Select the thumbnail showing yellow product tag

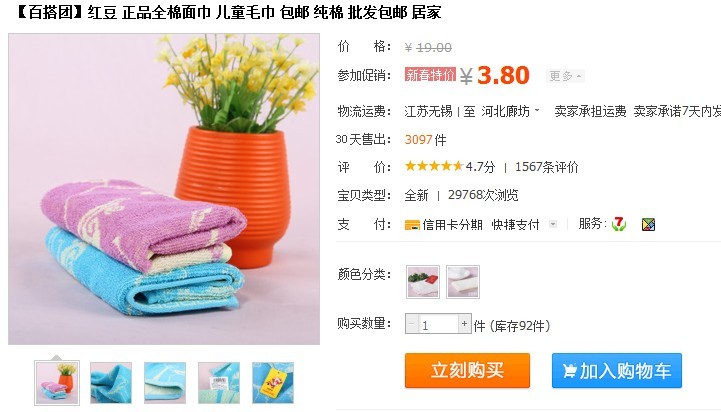pyautogui.click(x=273, y=383)
